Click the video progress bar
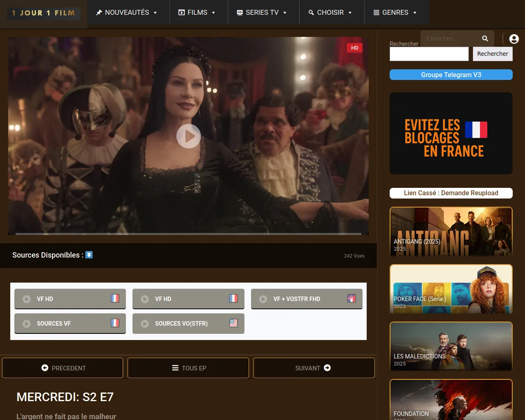The height and width of the screenshot is (420, 525). (188, 234)
